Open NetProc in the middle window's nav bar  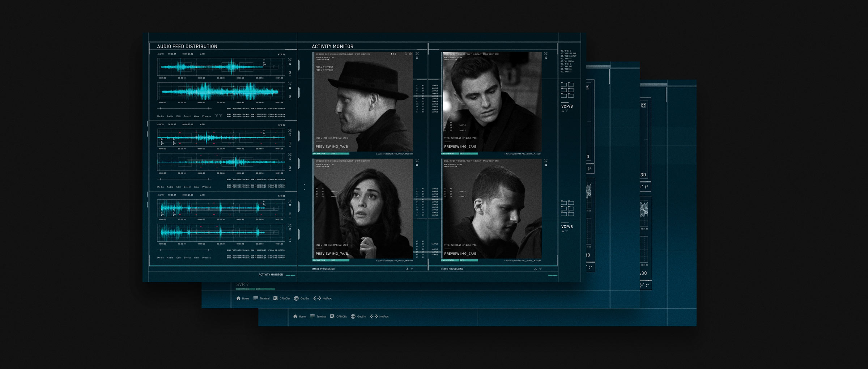pos(323,298)
